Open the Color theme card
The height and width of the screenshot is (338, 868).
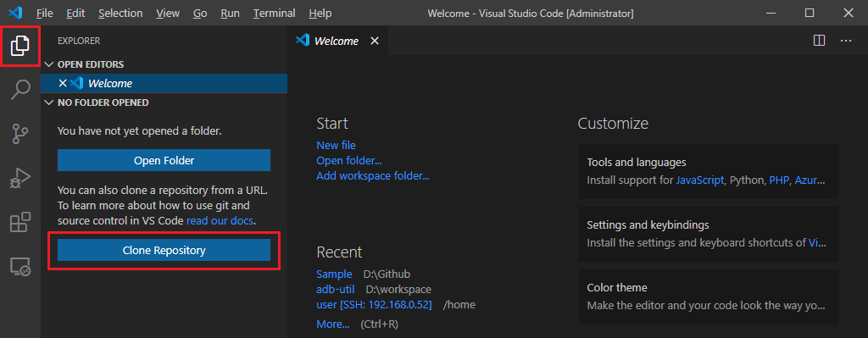709,296
